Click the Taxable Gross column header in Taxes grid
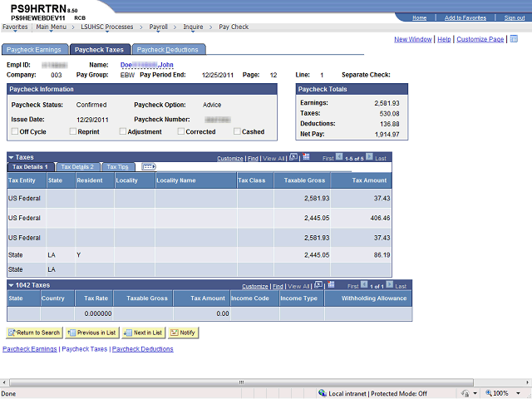 (302, 180)
